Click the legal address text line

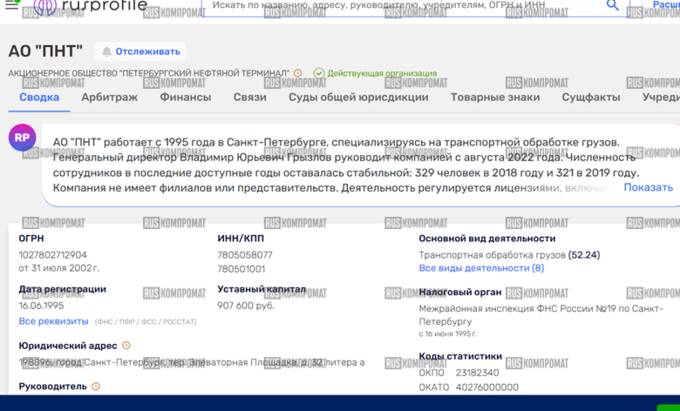point(191,362)
